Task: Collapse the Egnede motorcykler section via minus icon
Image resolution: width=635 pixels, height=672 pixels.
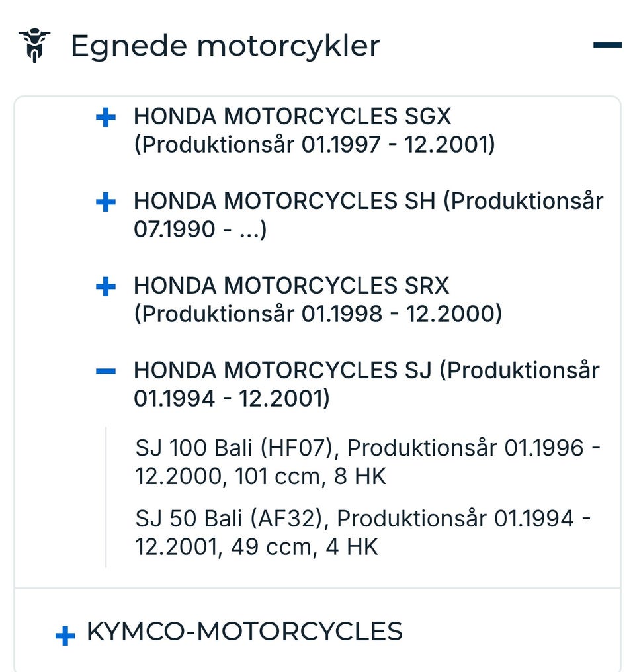Action: 607,46
